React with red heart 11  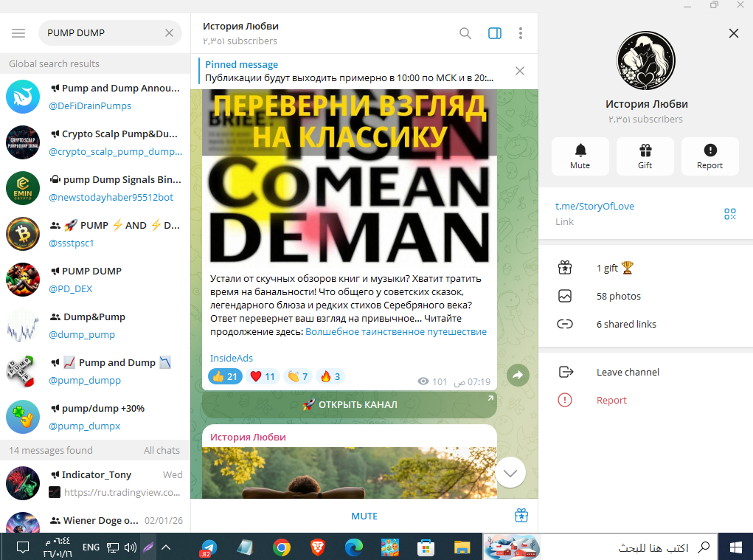[x=263, y=376]
